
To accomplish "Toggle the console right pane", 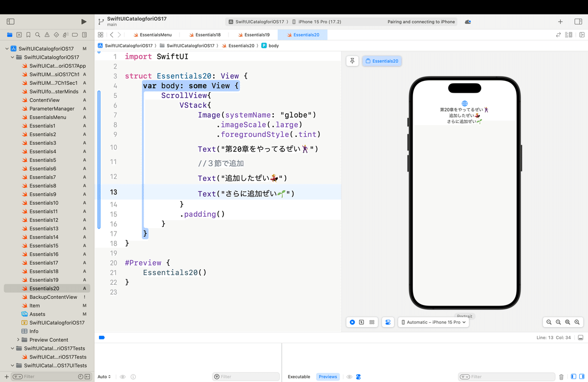I will click(581, 377).
